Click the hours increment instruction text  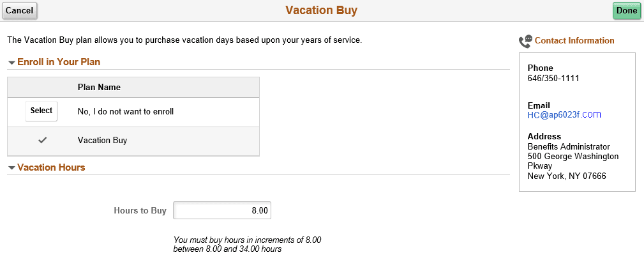[247, 245]
